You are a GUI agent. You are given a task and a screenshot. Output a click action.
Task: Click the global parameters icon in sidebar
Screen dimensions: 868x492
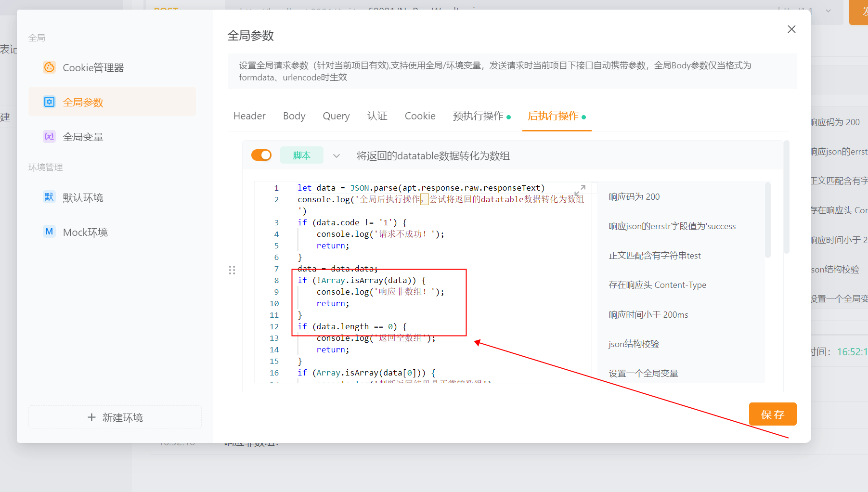coord(49,102)
